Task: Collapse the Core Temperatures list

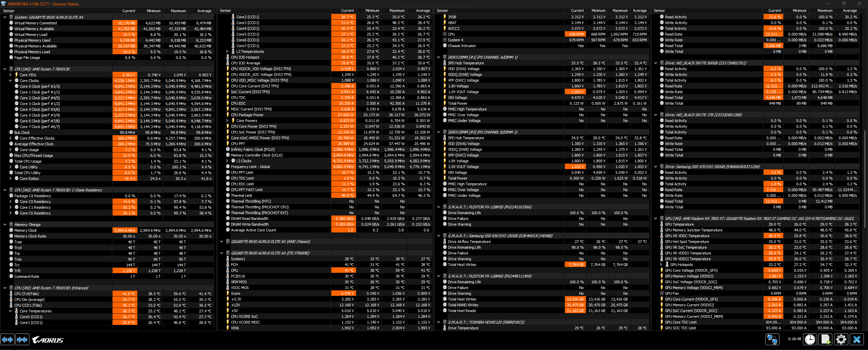Action: 10,311
